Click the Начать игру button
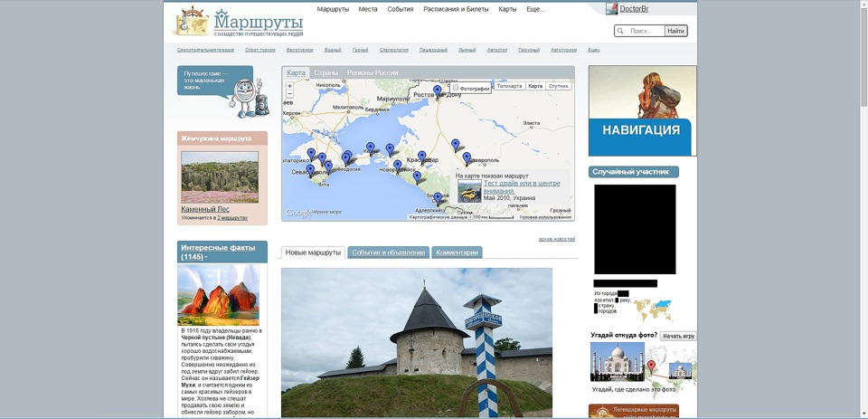868x419 pixels. pyautogui.click(x=678, y=336)
